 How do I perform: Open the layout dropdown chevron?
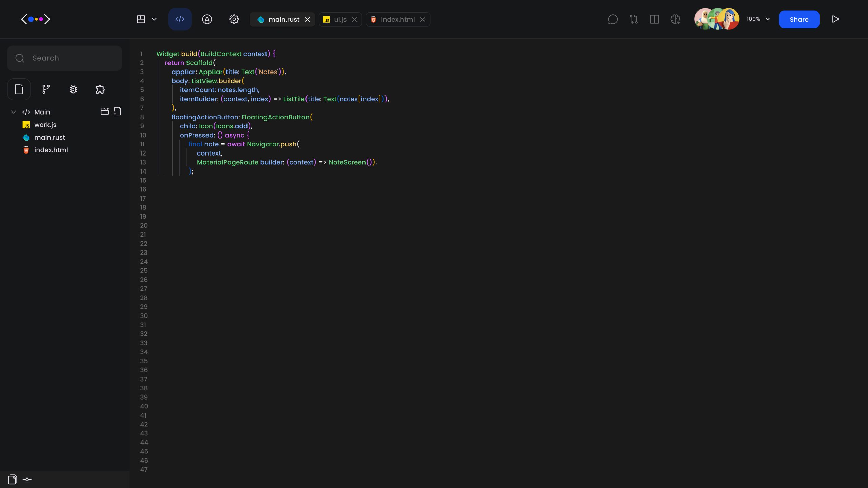coord(155,19)
